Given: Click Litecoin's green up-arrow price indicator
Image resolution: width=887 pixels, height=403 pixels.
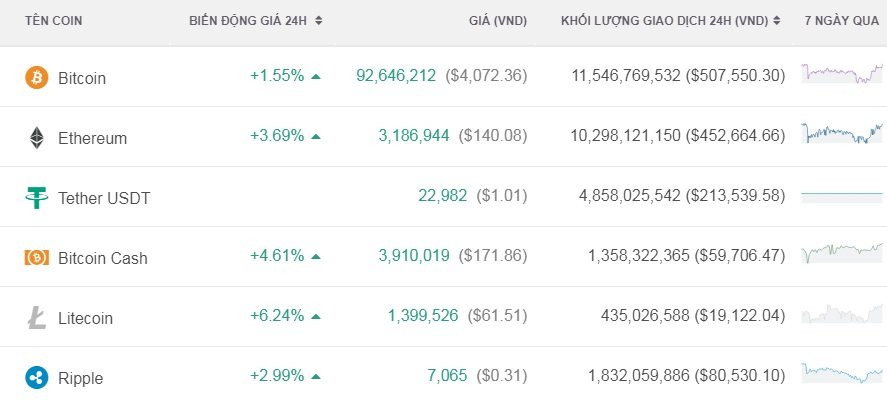Looking at the screenshot, I should 316,316.
